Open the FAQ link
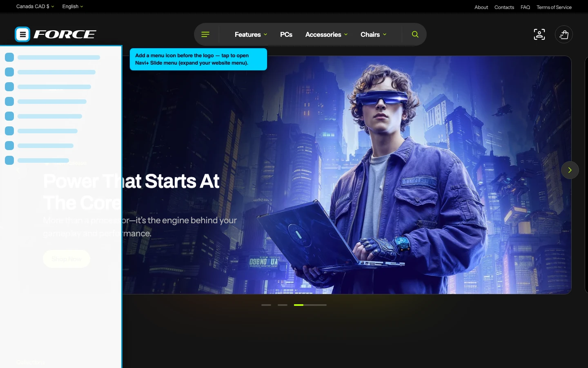Viewport: 588px width, 368px height. point(525,7)
